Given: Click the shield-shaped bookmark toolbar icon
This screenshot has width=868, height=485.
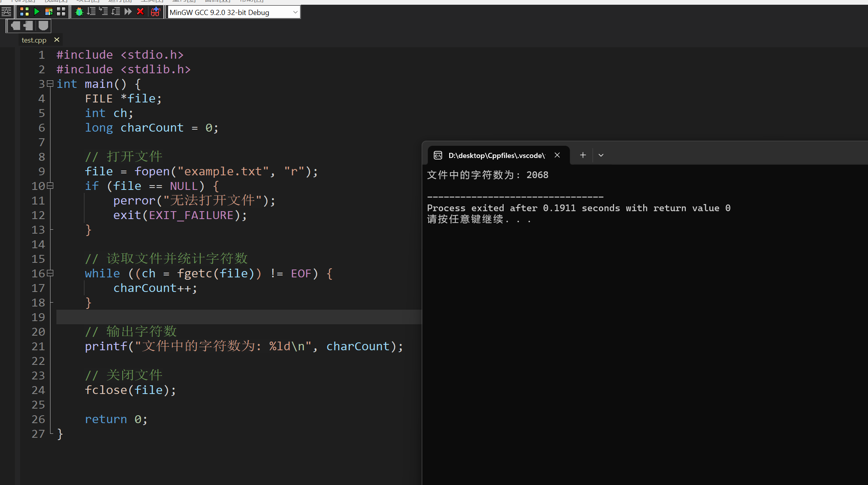Looking at the screenshot, I should tap(43, 26).
